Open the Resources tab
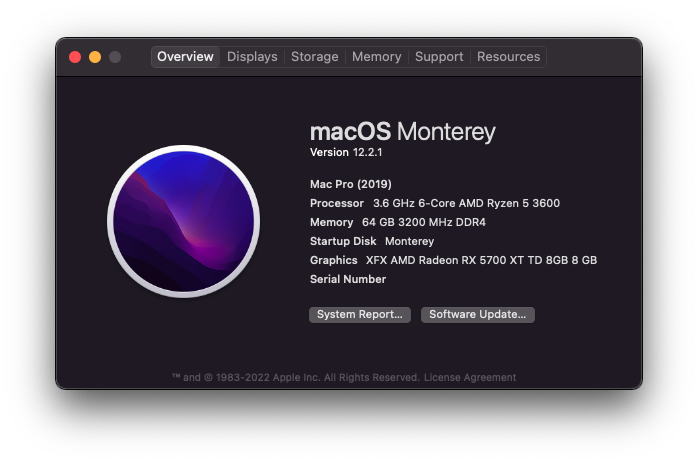Viewport: 698px width, 463px height. tap(508, 57)
